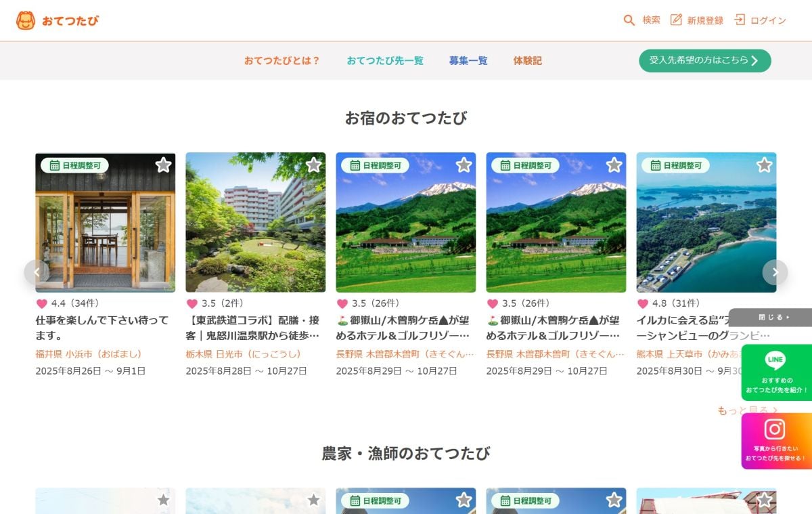
Task: Open the Instagram banner
Action: coord(775,441)
